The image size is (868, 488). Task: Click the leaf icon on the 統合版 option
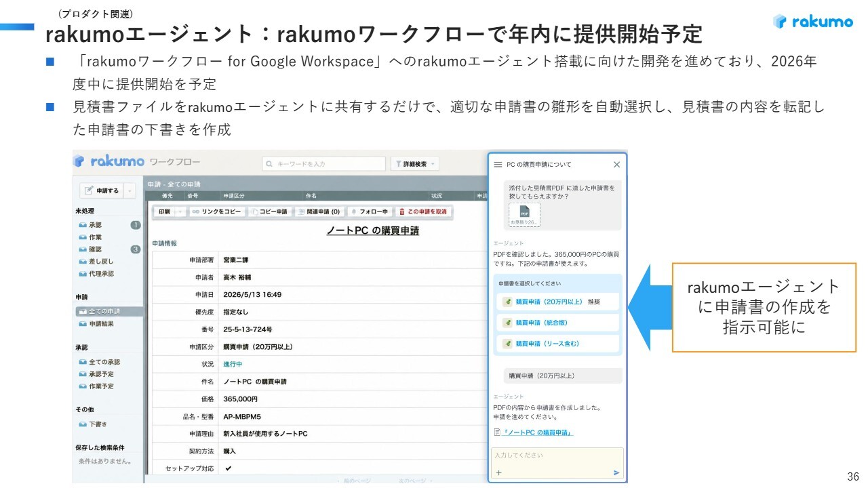pyautogui.click(x=507, y=323)
